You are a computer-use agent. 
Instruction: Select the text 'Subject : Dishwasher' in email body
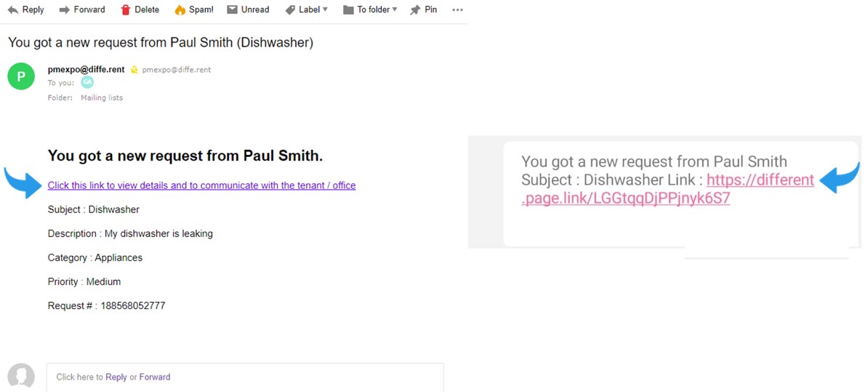pyautogui.click(x=94, y=210)
